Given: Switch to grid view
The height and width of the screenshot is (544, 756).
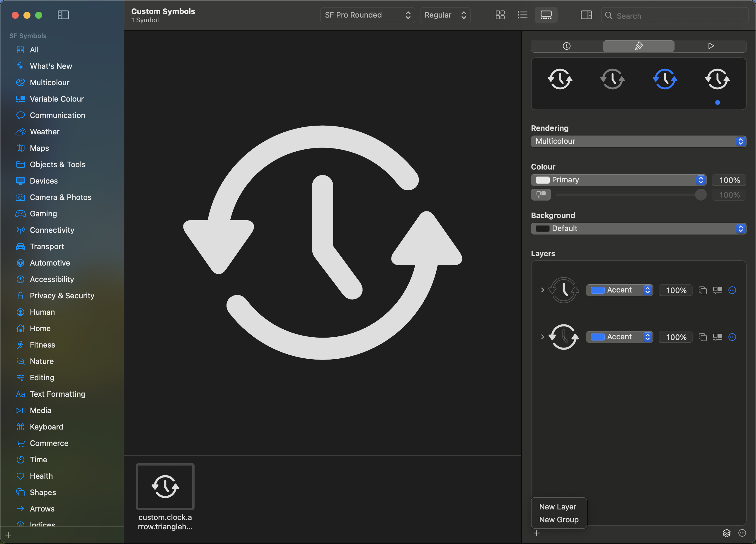Looking at the screenshot, I should pos(500,15).
